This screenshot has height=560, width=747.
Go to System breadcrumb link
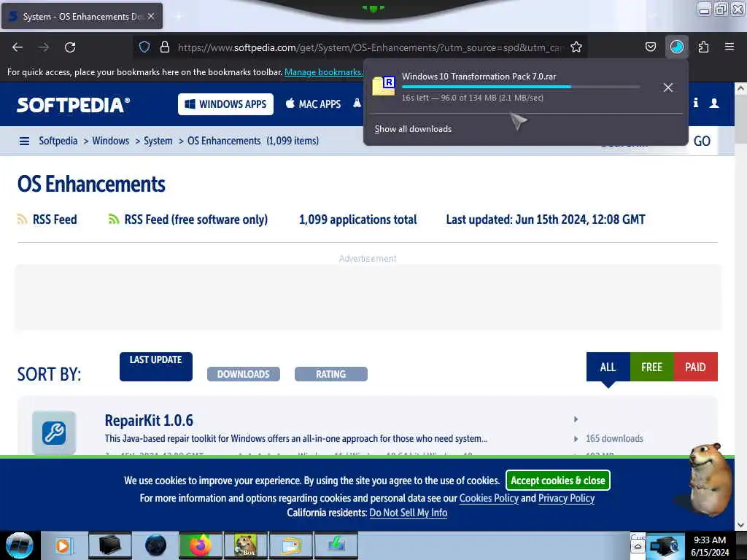pyautogui.click(x=158, y=141)
